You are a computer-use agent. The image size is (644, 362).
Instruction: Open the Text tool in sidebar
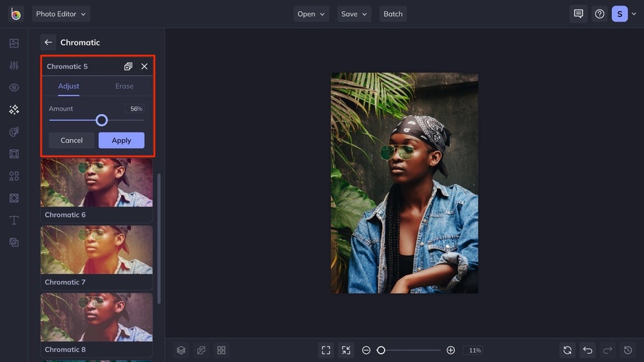coord(14,220)
